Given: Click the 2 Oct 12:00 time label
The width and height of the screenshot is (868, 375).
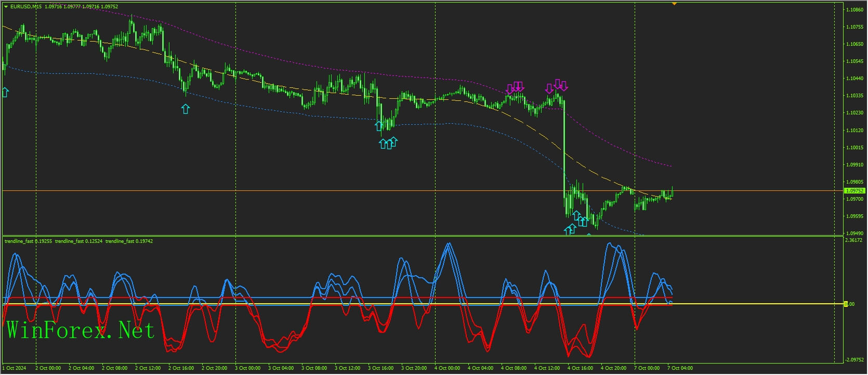Looking at the screenshot, I should [148, 368].
